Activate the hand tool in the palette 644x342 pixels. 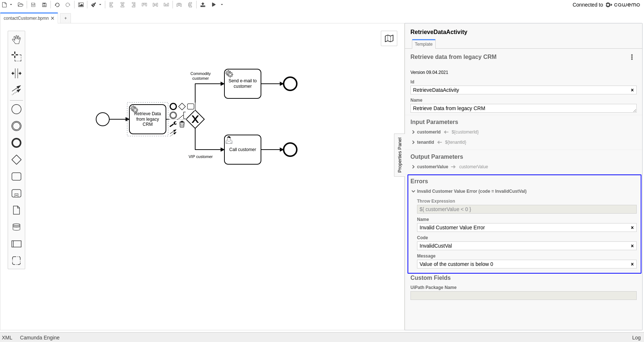pos(16,40)
